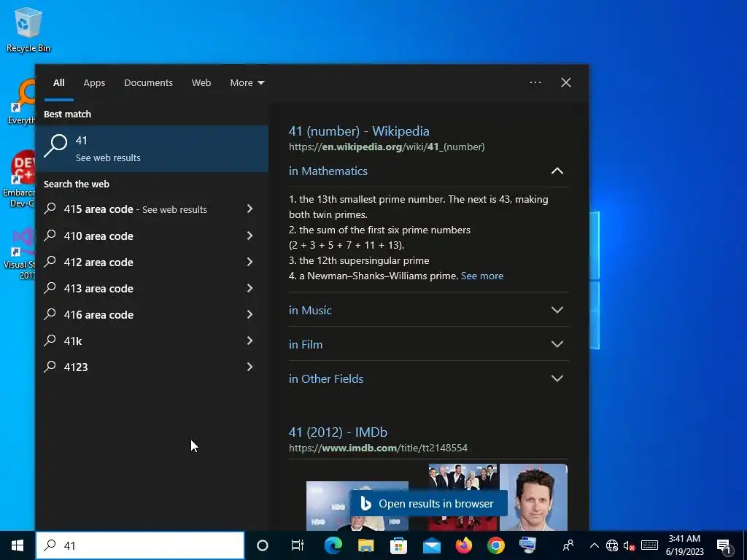Close the search panel with X
The image size is (747, 560).
tap(566, 82)
